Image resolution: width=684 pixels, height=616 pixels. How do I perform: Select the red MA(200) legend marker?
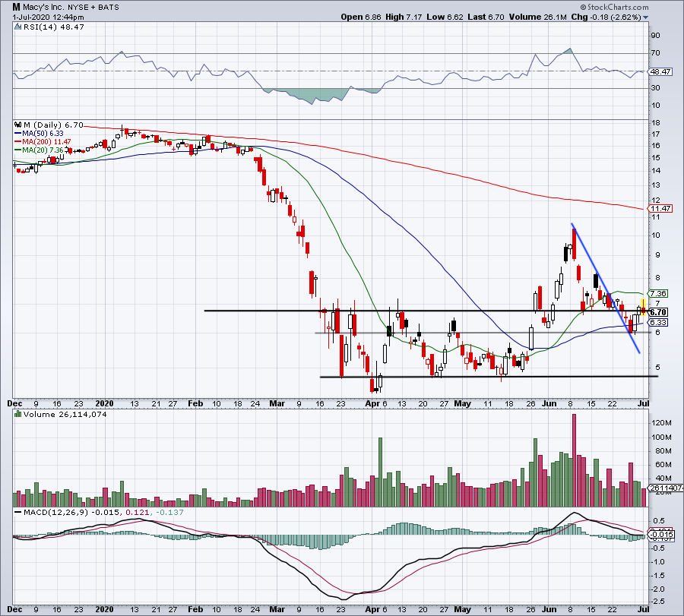coord(17,142)
